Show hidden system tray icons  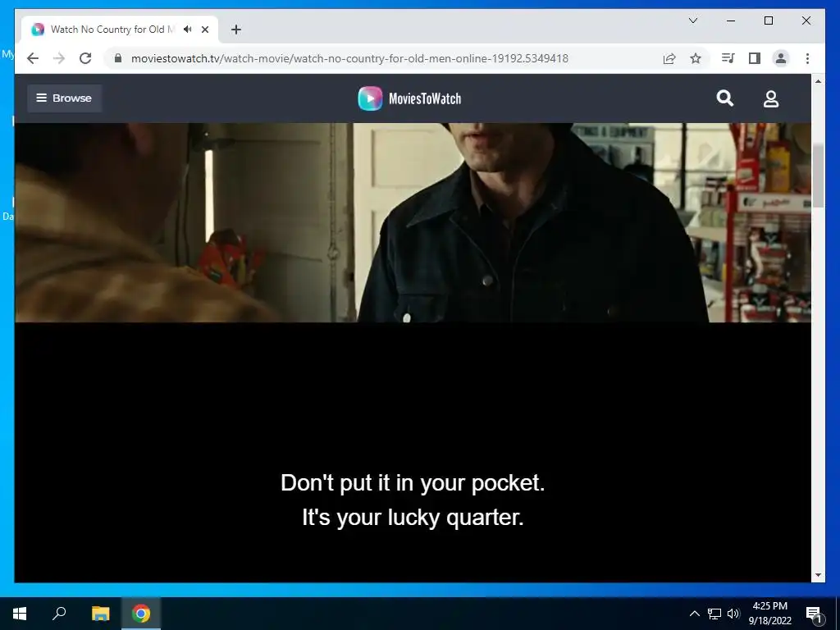click(x=694, y=614)
